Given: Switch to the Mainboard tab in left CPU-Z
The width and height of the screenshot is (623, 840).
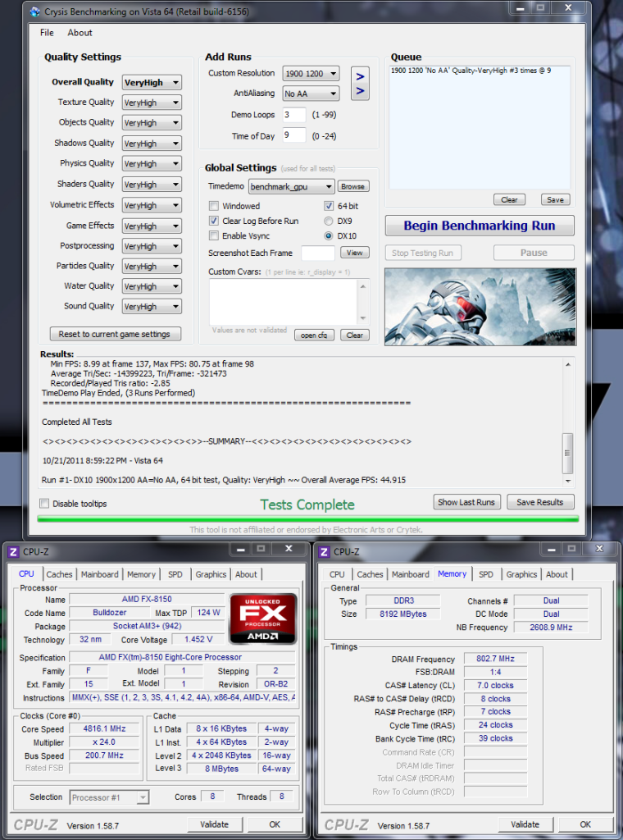Looking at the screenshot, I should click(x=99, y=574).
